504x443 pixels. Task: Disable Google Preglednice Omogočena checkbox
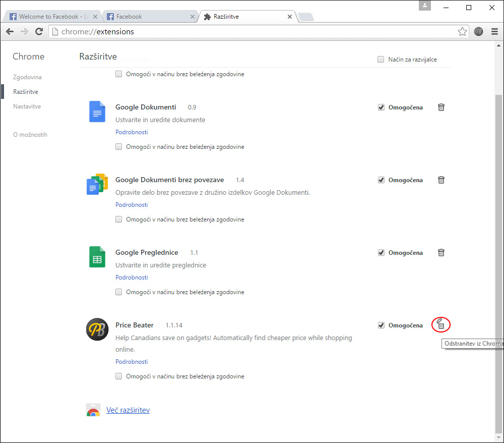coord(381,253)
